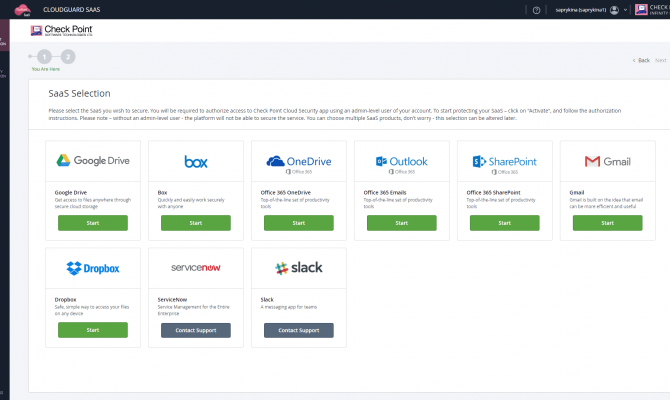Click the user profile avatar icon
This screenshot has width=670, height=400.
pyautogui.click(x=614, y=10)
